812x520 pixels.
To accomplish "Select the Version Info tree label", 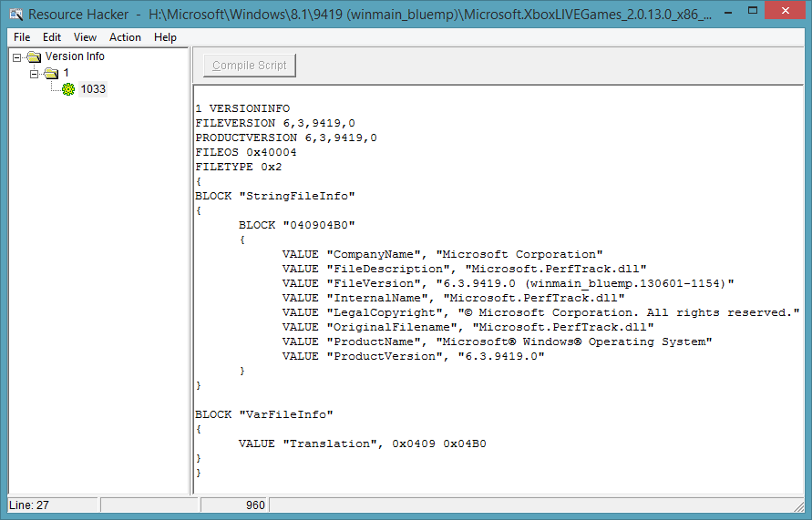I will [75, 56].
